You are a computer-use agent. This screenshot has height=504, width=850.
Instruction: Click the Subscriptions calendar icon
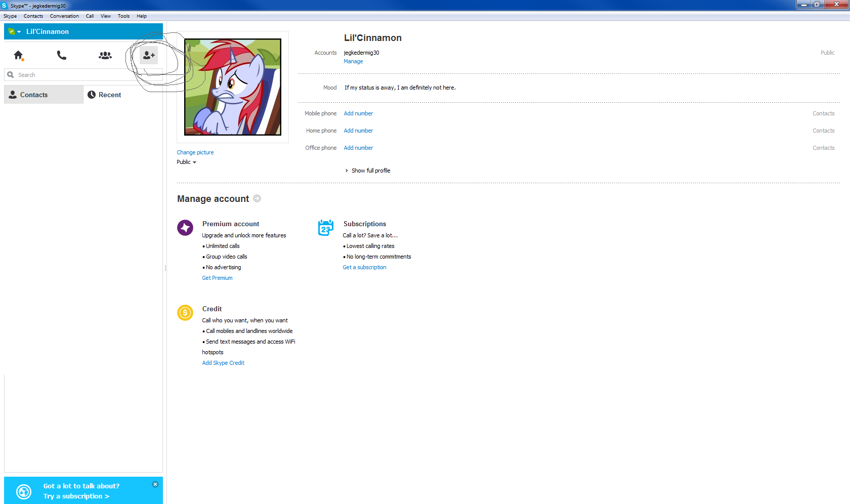326,228
